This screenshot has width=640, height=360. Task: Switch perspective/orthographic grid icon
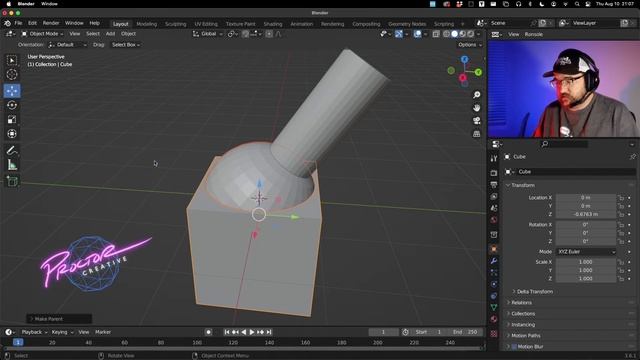pyautogui.click(x=476, y=134)
